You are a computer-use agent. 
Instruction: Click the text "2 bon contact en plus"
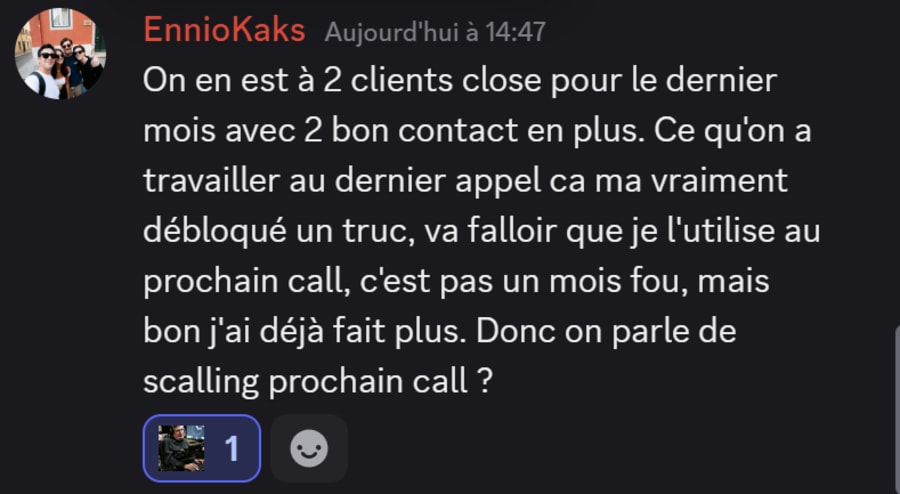coord(471,131)
